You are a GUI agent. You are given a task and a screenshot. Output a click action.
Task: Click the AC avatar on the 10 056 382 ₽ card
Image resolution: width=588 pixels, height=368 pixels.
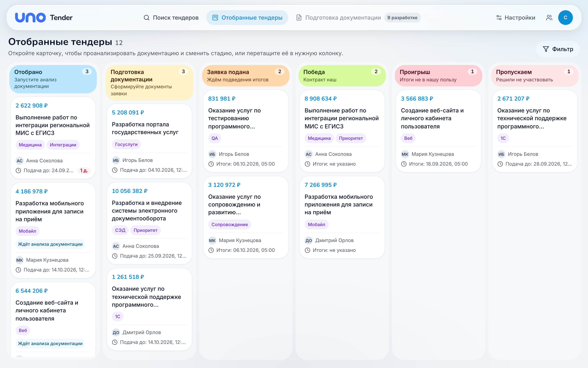(116, 246)
